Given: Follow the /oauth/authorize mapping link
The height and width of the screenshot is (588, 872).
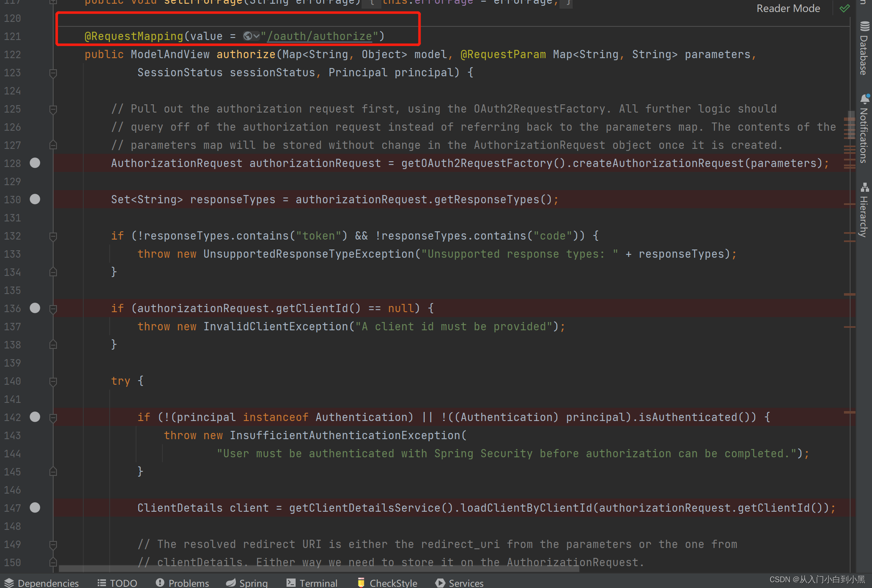Looking at the screenshot, I should point(320,36).
